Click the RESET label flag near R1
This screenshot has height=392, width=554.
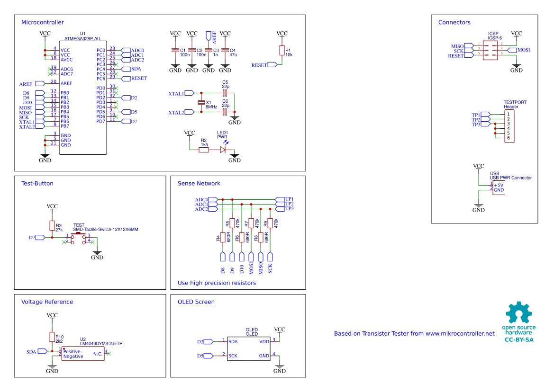pos(272,64)
